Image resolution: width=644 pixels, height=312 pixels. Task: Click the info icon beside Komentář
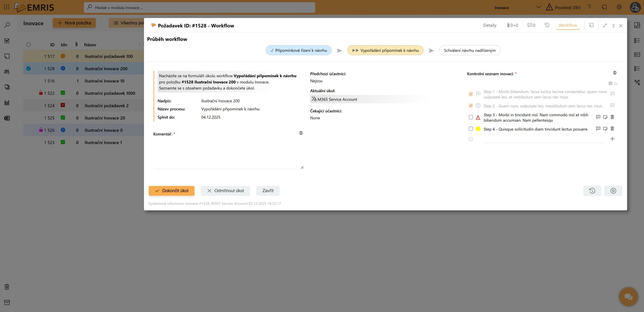(x=301, y=133)
